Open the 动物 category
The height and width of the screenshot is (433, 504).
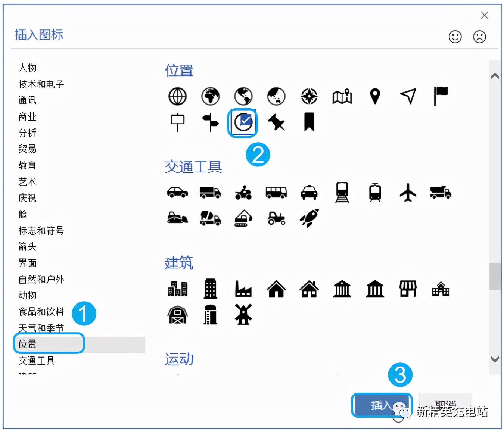pos(26,295)
